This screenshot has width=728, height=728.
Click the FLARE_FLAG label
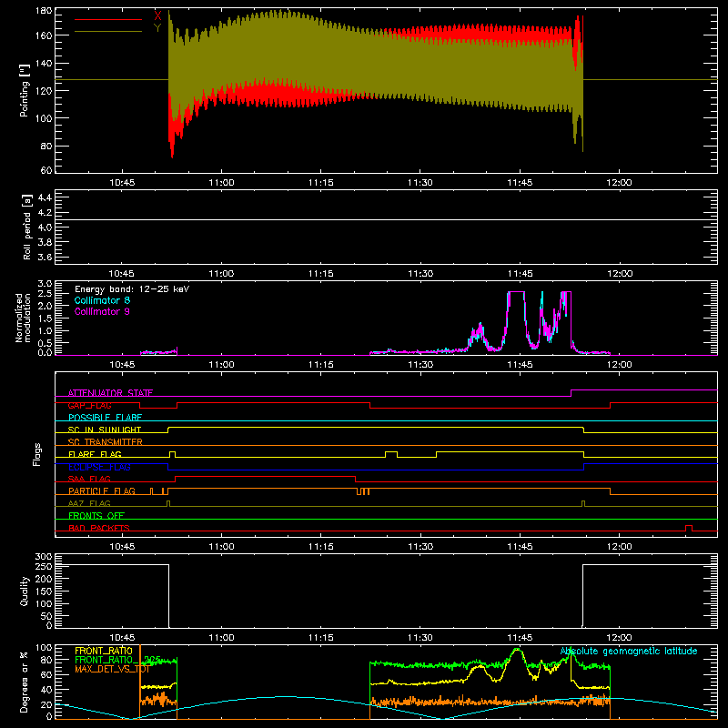[x=95, y=454]
